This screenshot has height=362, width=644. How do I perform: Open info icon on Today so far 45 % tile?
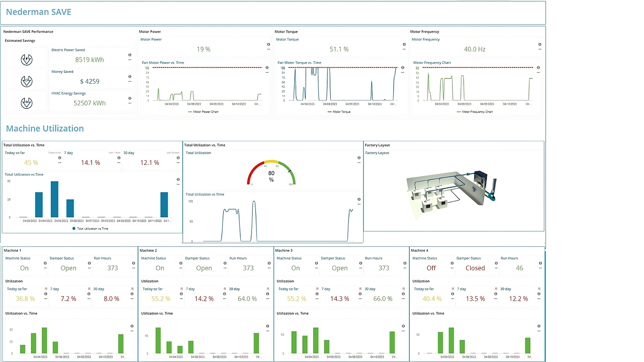60,158
